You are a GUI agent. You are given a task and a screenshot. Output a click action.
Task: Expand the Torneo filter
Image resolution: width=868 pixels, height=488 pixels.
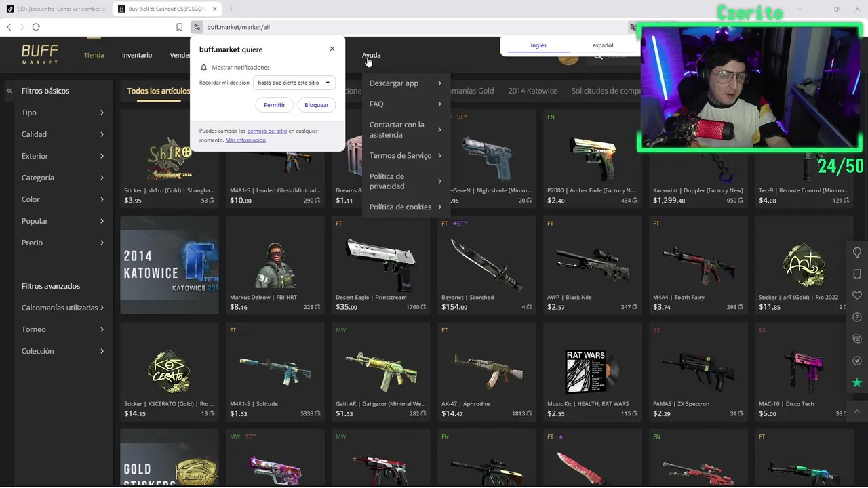[63, 329]
